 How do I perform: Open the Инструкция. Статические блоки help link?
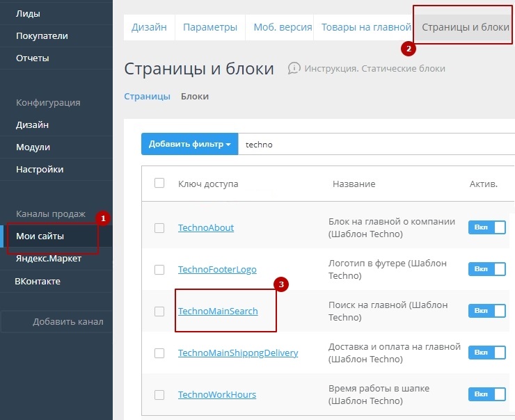point(374,68)
